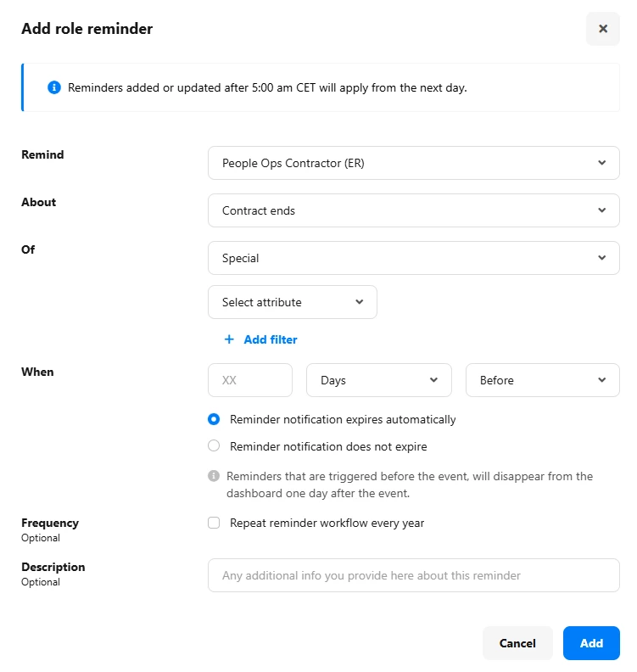The width and height of the screenshot is (637, 672).
Task: Open the Special Of dropdown
Action: pyautogui.click(x=413, y=258)
